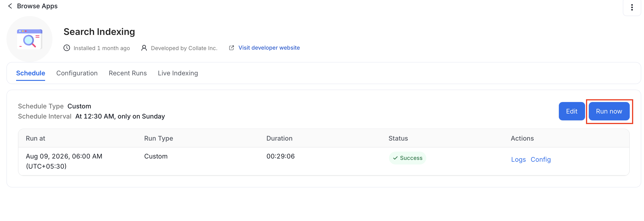Click the Success status badge

407,158
